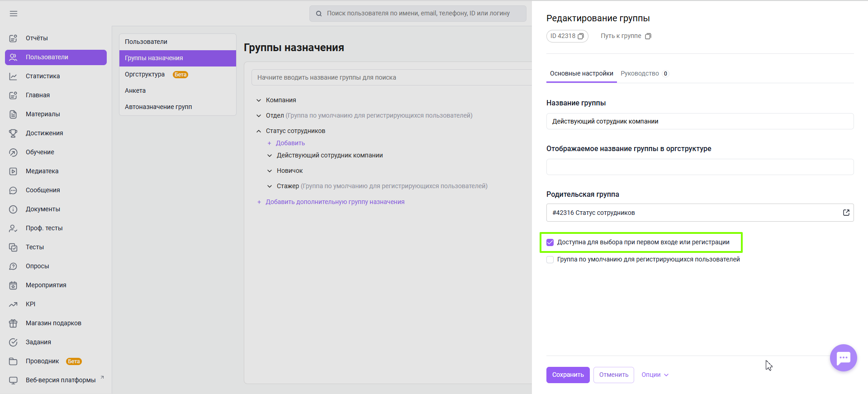
Task: Expand the Компания group
Action: point(259,100)
